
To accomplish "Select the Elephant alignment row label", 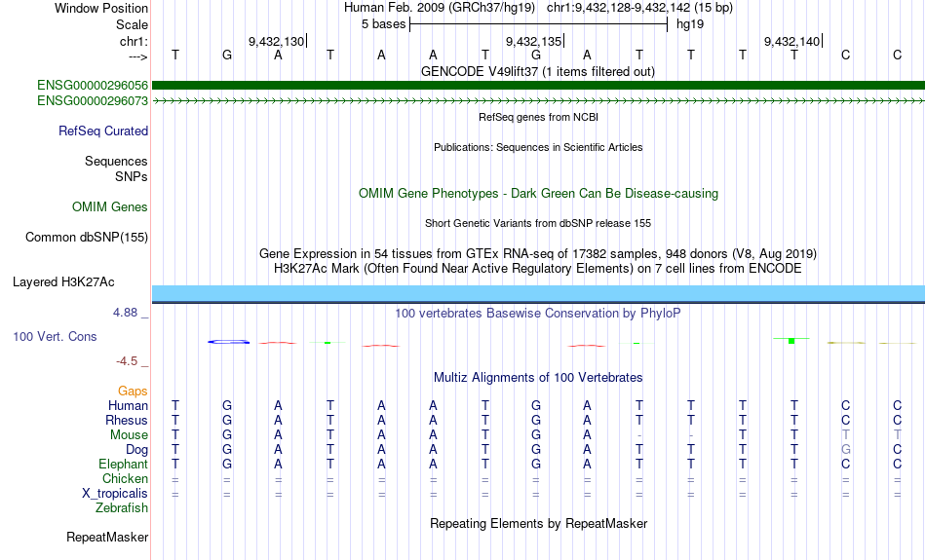I will pyautogui.click(x=123, y=464).
